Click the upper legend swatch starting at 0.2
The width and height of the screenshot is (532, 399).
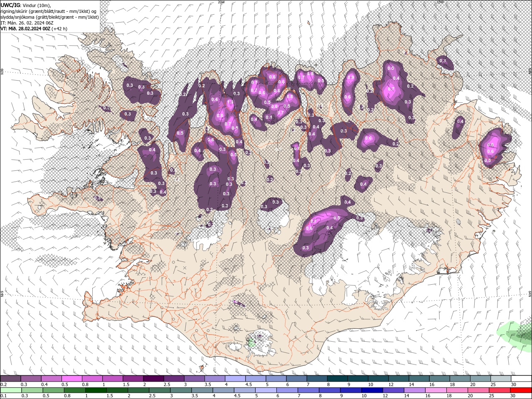tap(10, 379)
